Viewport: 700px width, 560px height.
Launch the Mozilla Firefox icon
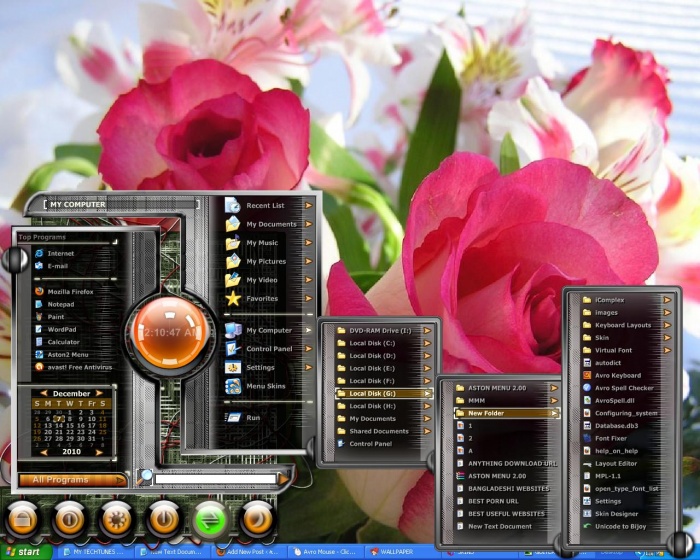pos(39,291)
